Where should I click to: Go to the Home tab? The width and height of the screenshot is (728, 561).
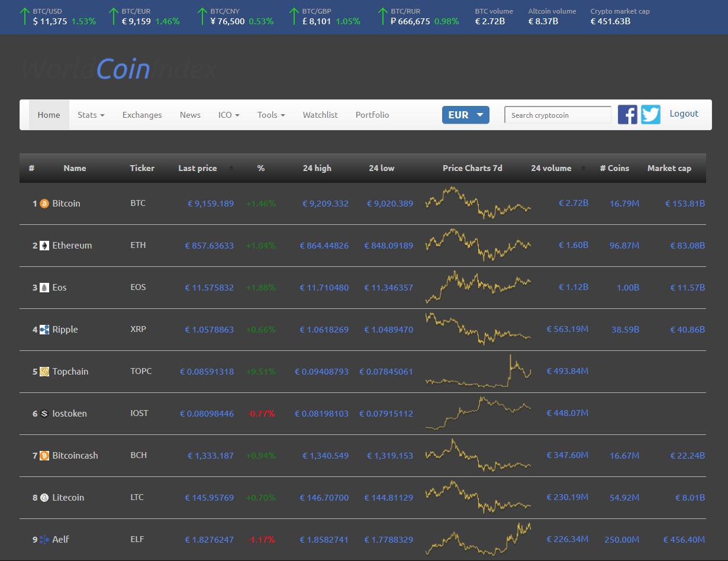[49, 115]
